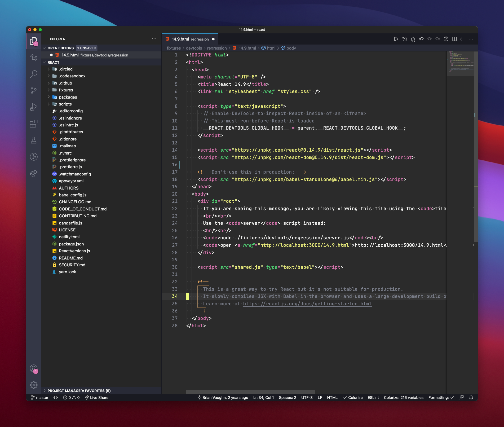504x427 pixels.
Task: Open package.json in the explorer
Action: click(x=101, y=244)
